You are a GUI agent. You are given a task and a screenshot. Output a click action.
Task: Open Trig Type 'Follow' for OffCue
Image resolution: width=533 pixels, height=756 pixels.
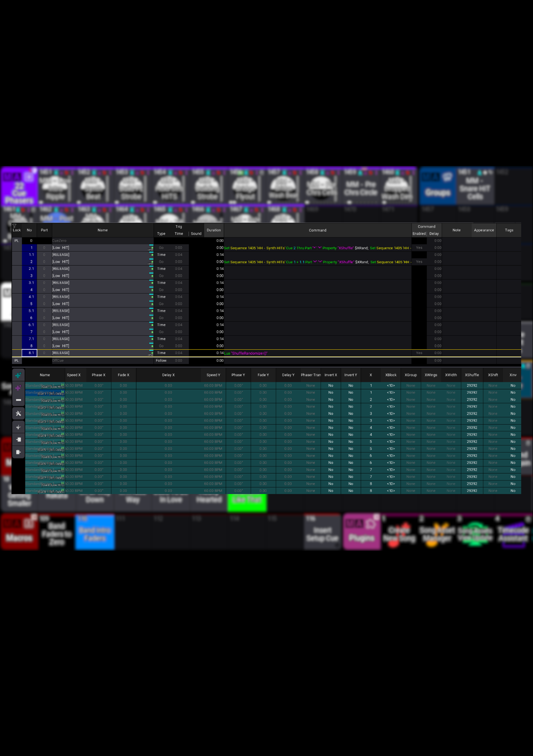point(161,361)
